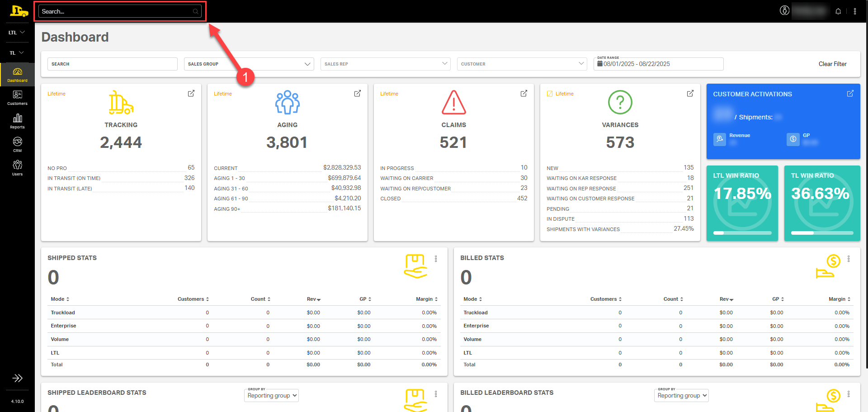
Task: Open the Customers sidebar icon
Action: [17, 97]
